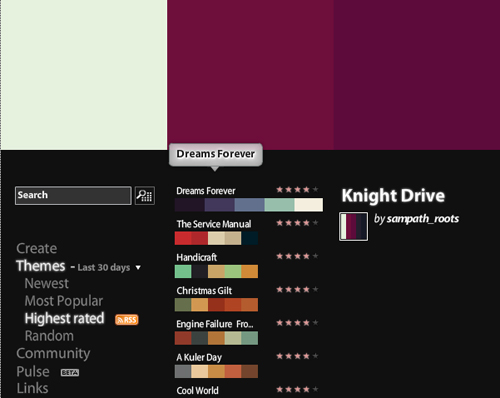Open the Dreams Forever theme title in list
The image size is (500, 398).
tap(206, 191)
